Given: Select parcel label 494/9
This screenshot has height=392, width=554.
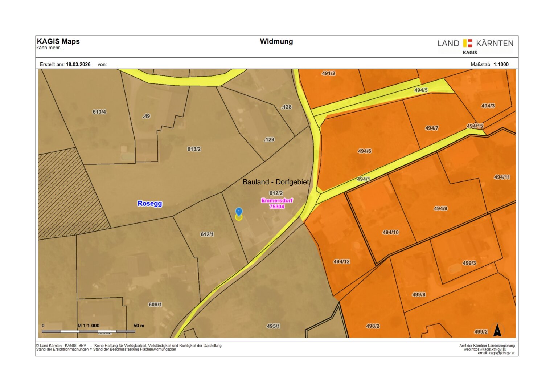Looking at the screenshot, I should (x=440, y=208).
